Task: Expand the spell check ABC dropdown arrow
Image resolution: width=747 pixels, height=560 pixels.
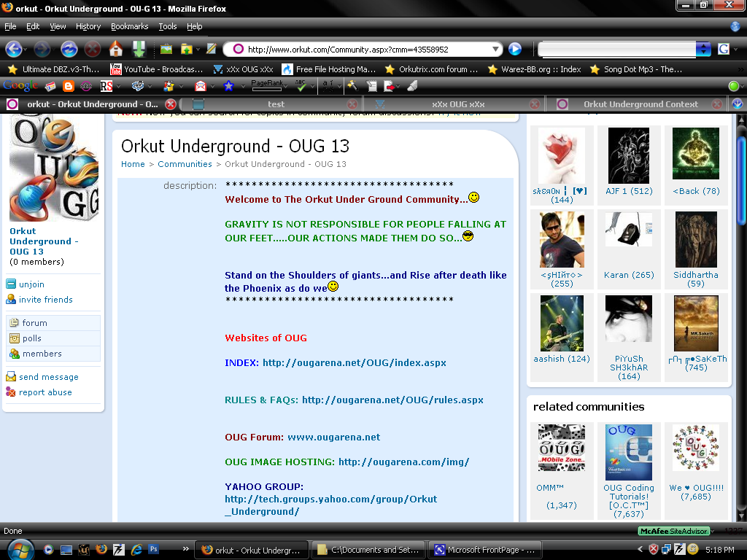Action: 312,87
